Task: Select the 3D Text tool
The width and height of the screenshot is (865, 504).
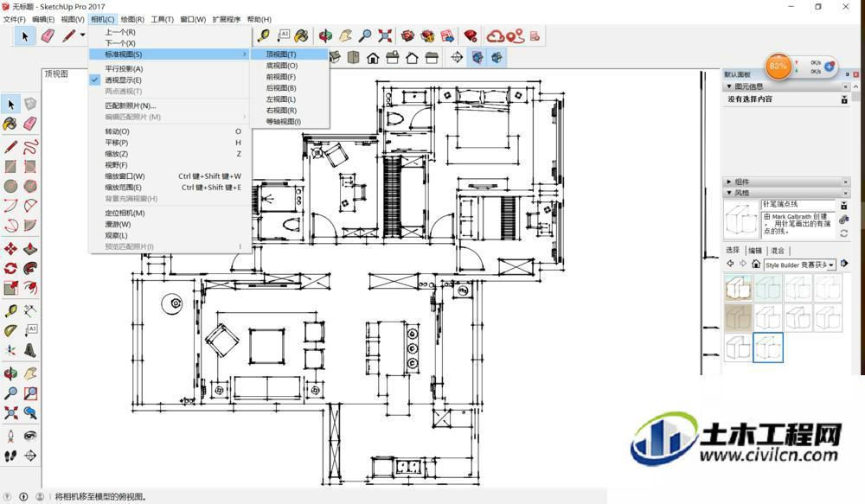Action: pos(30,350)
